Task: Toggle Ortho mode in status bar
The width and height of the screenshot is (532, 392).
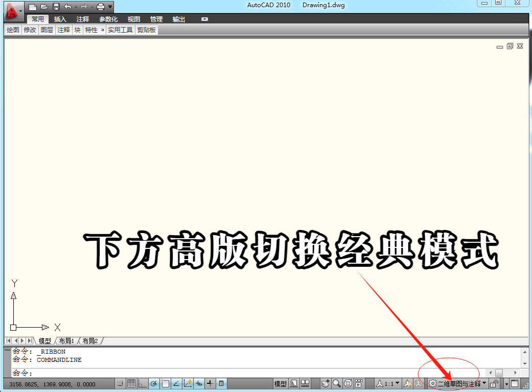Action: (142, 383)
